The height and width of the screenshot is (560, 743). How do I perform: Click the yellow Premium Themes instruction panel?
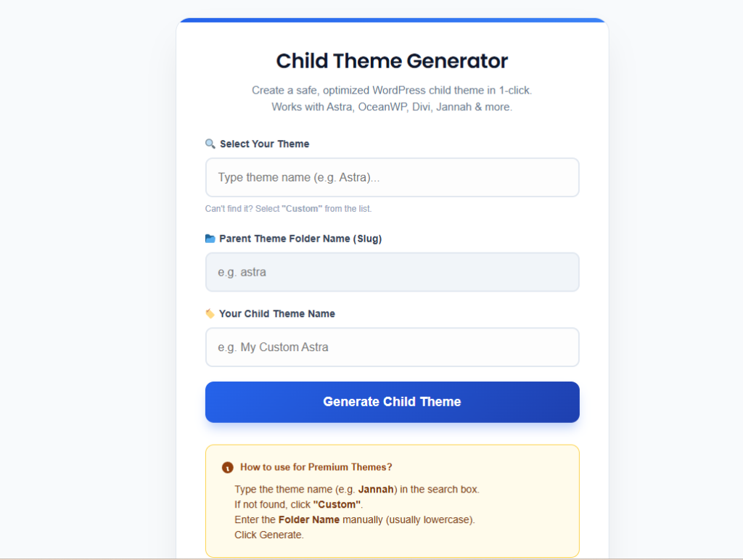392,501
